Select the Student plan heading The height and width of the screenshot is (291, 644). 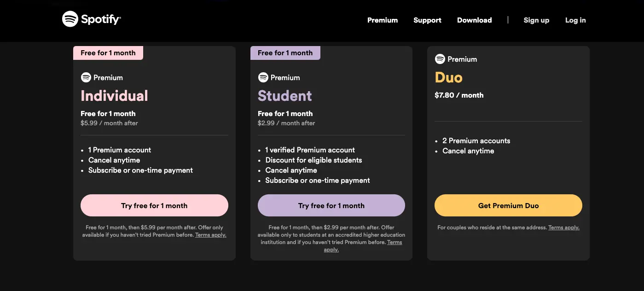(284, 96)
